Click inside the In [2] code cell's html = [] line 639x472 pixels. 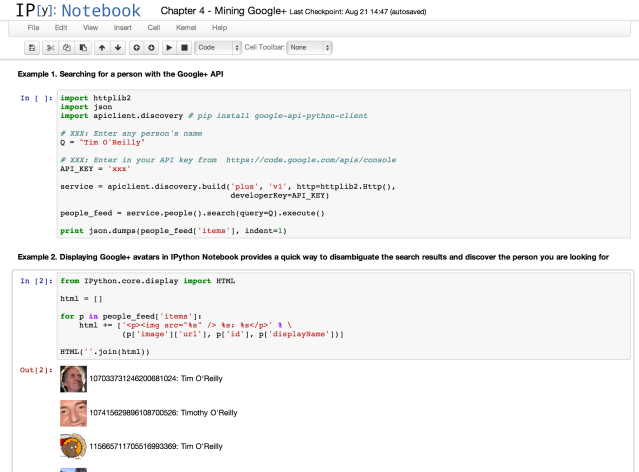[x=81, y=299]
